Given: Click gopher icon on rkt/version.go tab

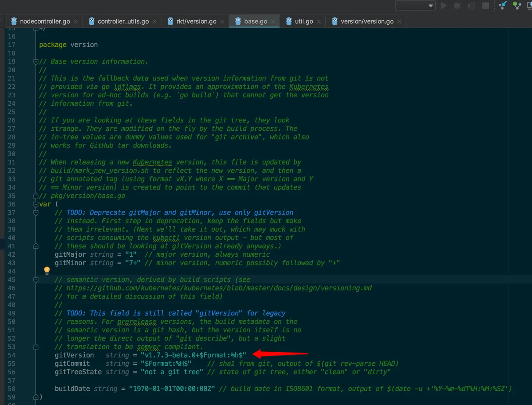Looking at the screenshot, I should pos(170,21).
